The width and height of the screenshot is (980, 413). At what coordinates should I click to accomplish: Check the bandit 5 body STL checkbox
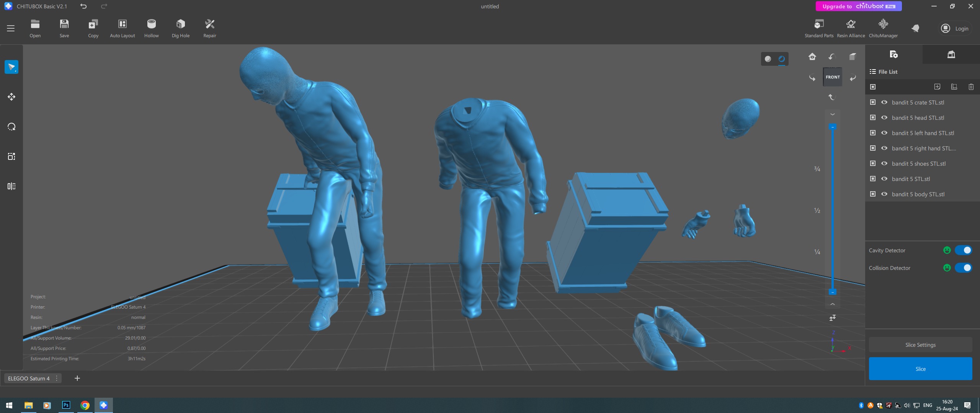pos(873,194)
